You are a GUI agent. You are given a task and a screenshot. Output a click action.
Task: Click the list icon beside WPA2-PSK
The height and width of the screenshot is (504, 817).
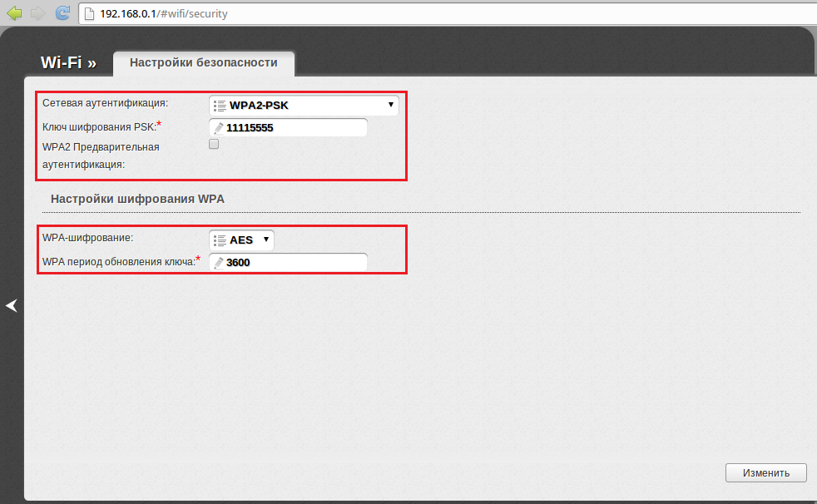(220, 106)
